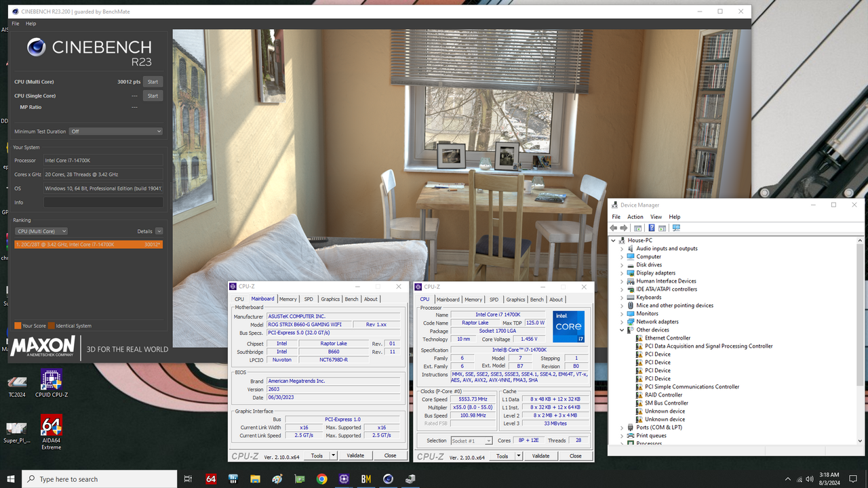Open the AIDA64 Extreme desktop icon
This screenshot has width=868, height=488.
point(51,427)
